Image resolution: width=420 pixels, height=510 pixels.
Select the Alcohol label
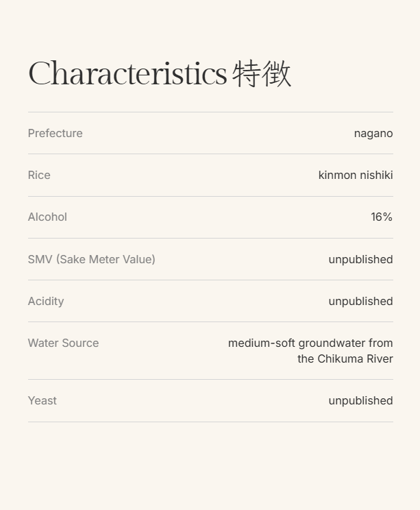tap(47, 217)
